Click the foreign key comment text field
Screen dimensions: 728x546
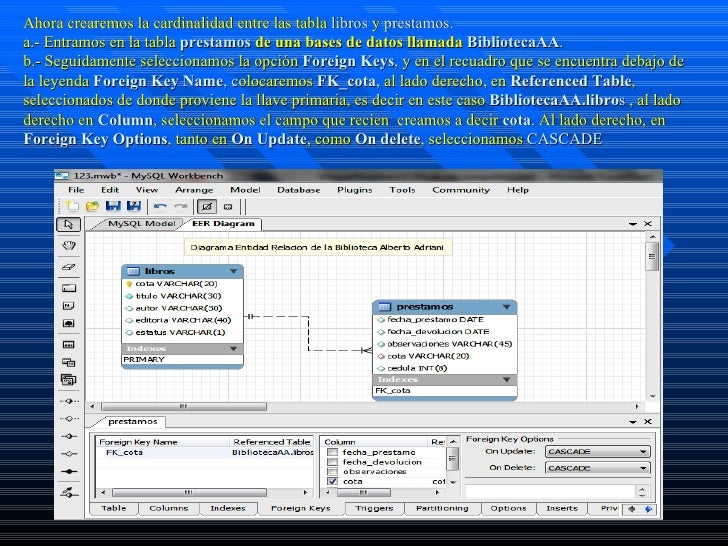[x=550, y=492]
